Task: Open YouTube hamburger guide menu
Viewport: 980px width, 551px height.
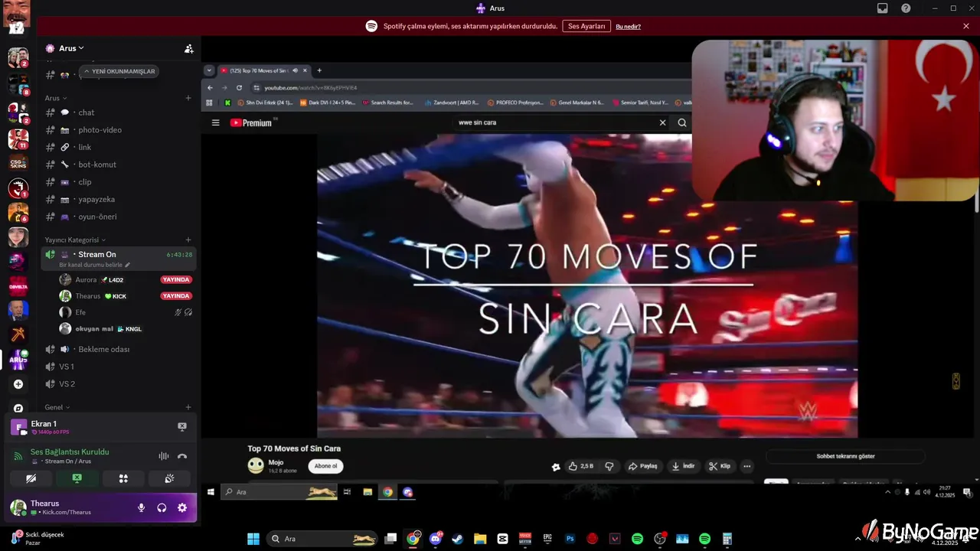Action: pyautogui.click(x=215, y=122)
